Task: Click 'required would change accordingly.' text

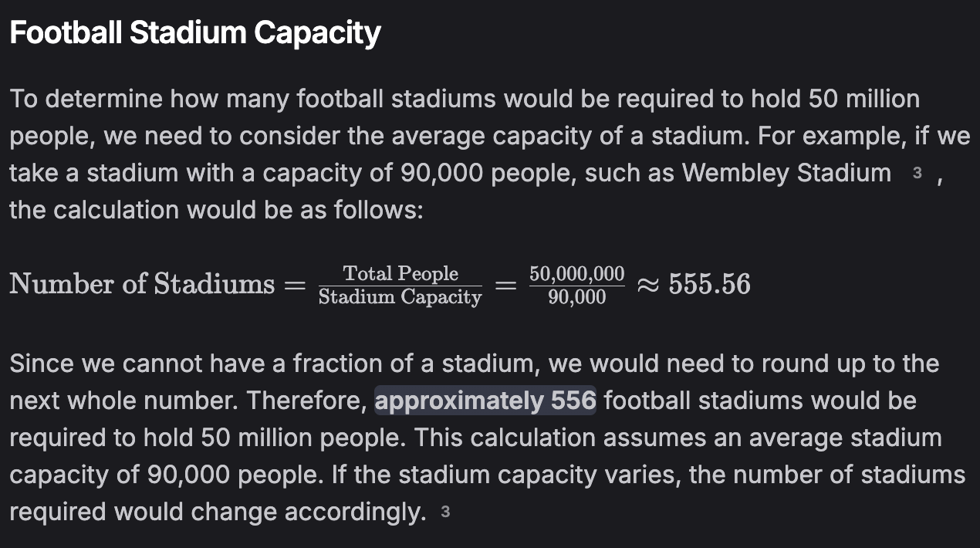Action: (x=217, y=511)
